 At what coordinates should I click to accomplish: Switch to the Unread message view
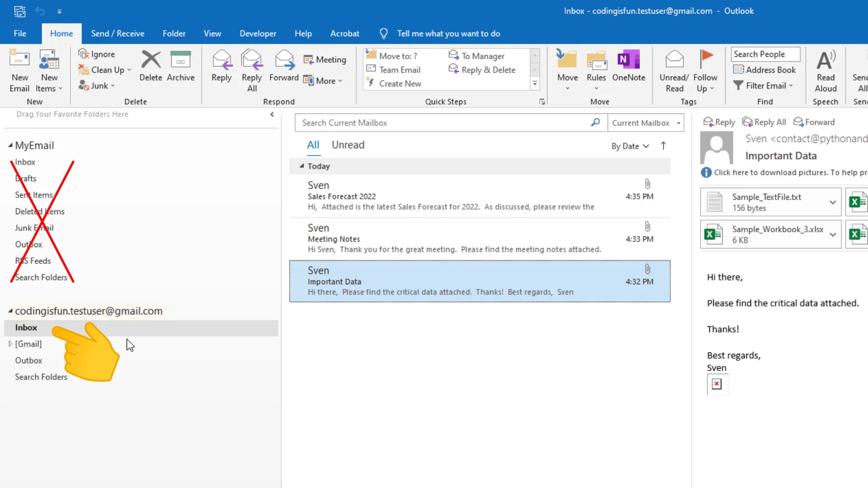click(348, 145)
